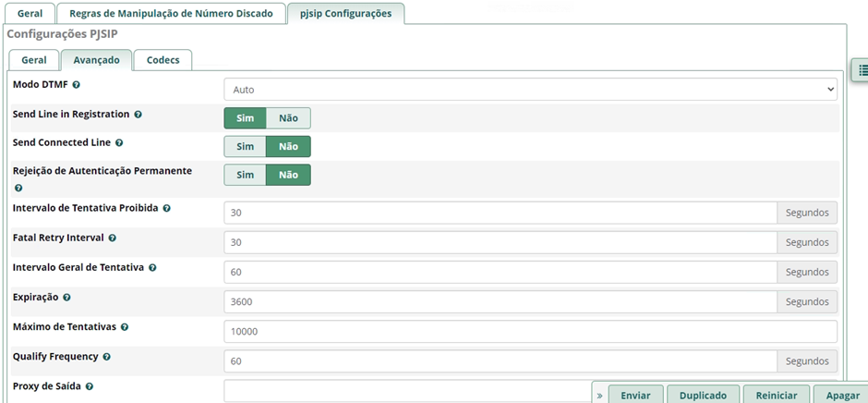
Task: Open Regras de Manipulação de Número Discado tab
Action: 171,14
